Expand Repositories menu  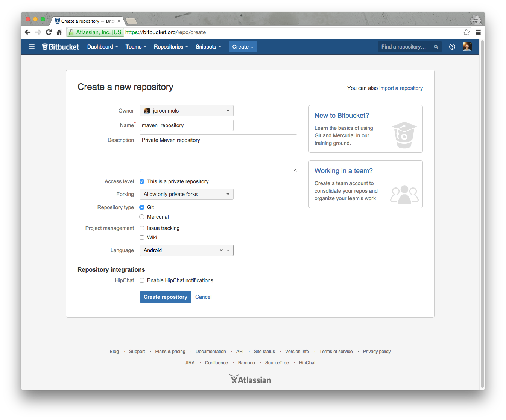(171, 47)
